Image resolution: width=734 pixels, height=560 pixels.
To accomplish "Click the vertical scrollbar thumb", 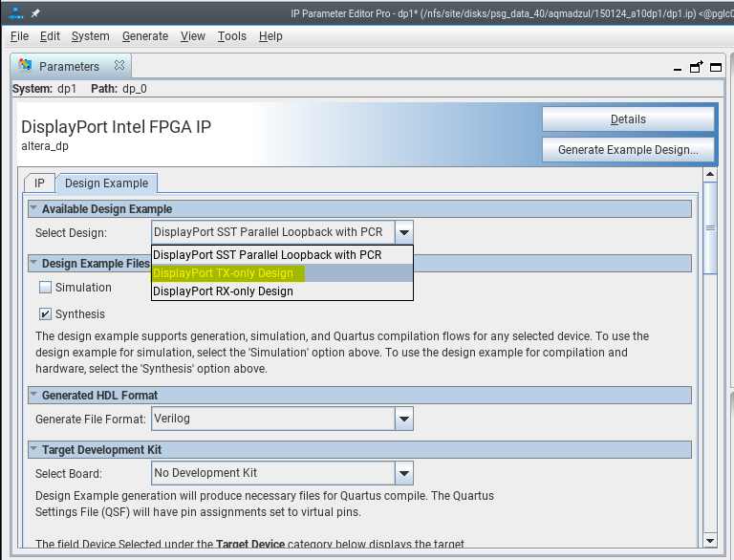I will click(710, 228).
